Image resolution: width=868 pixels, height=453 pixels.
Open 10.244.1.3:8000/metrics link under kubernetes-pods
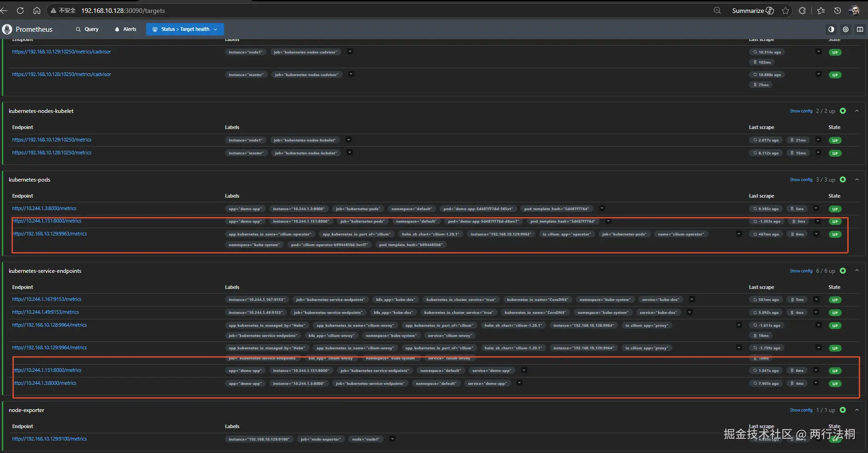coord(44,208)
